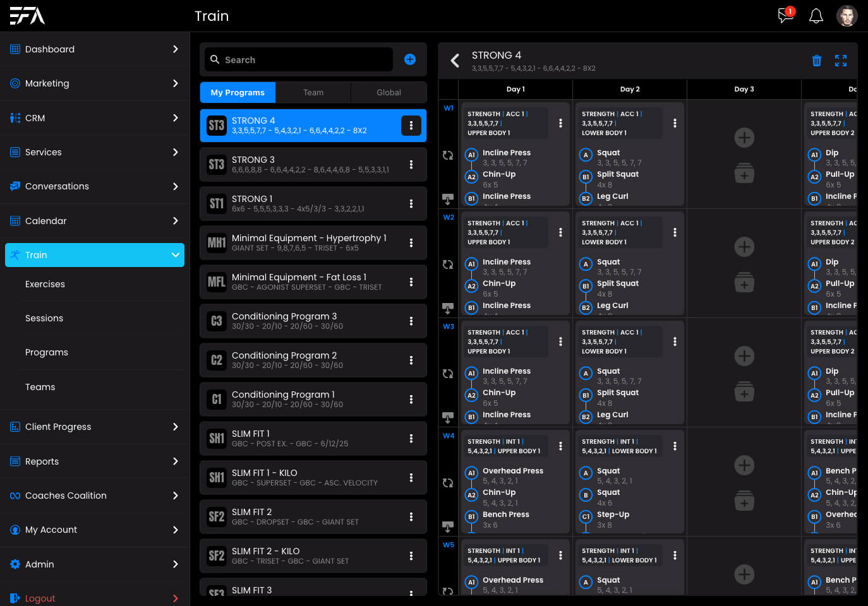Image resolution: width=868 pixels, height=606 pixels.
Task: Open the chat messages icon with badge
Action: click(785, 16)
